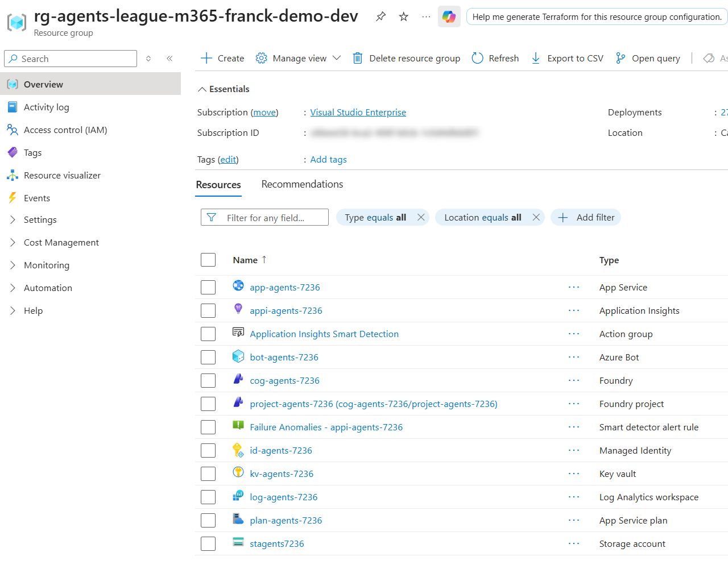
Task: Export resources to CSV
Action: (x=567, y=58)
